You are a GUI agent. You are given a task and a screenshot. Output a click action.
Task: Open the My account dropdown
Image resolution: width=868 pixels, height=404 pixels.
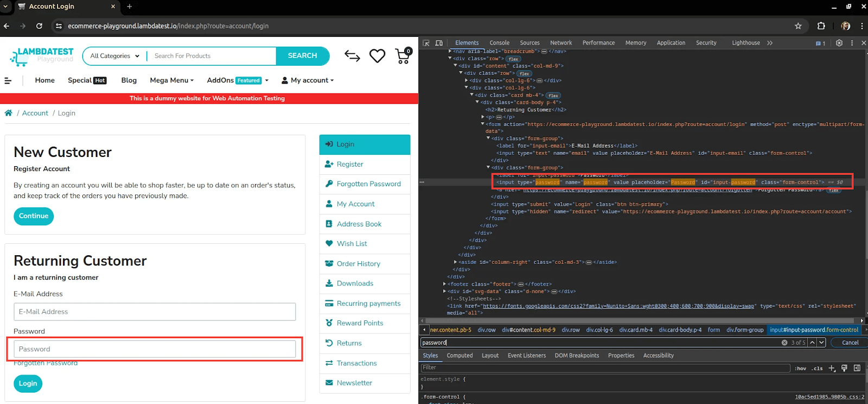click(x=308, y=80)
